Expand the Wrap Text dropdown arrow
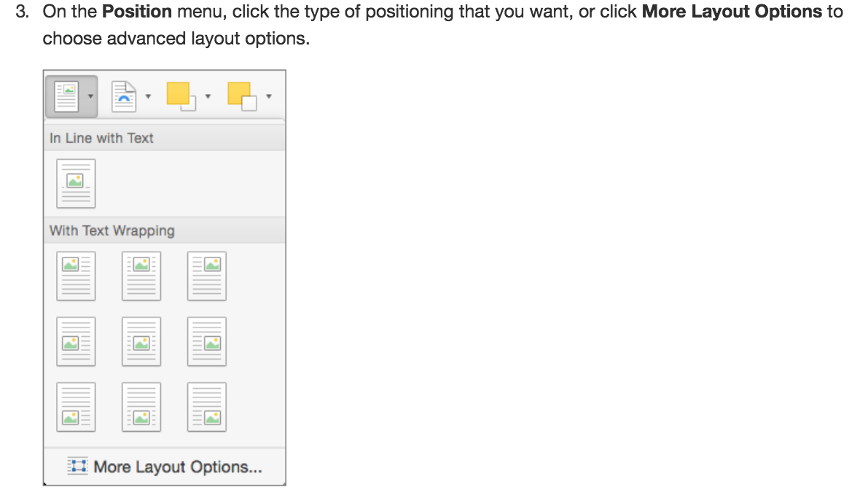The height and width of the screenshot is (493, 868). (x=148, y=96)
